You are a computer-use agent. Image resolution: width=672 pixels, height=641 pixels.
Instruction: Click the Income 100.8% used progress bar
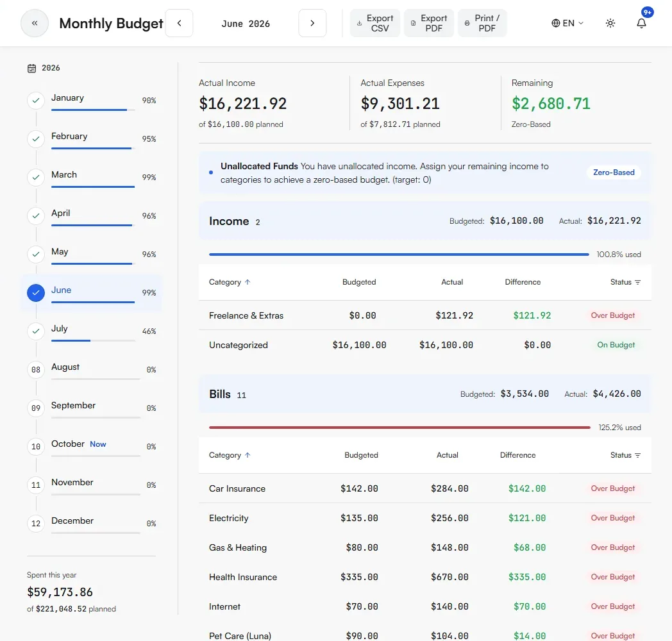point(399,254)
